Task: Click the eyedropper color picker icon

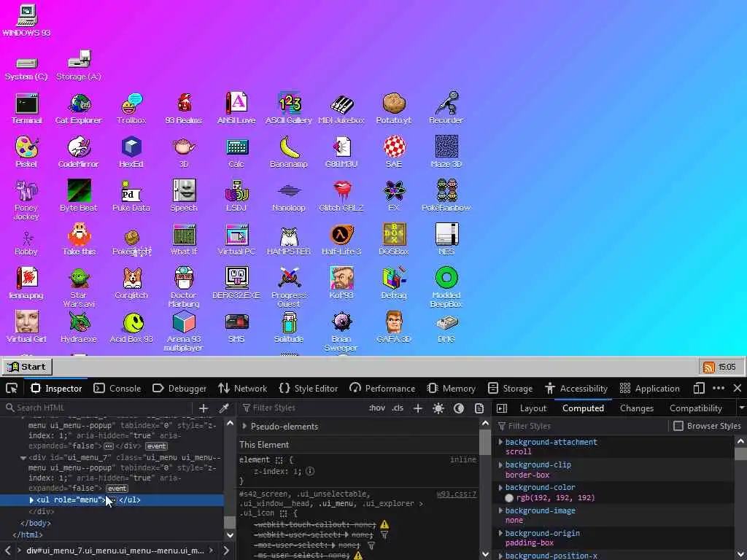Action: coord(224,408)
